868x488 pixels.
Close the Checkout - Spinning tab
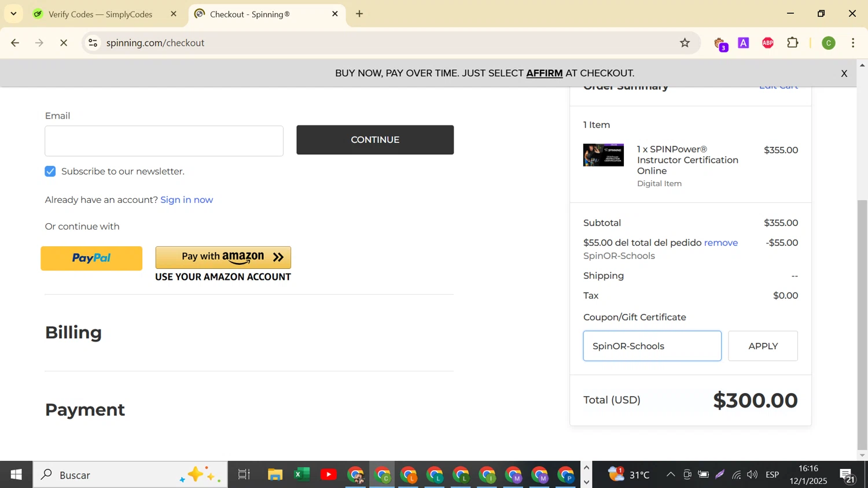click(335, 14)
